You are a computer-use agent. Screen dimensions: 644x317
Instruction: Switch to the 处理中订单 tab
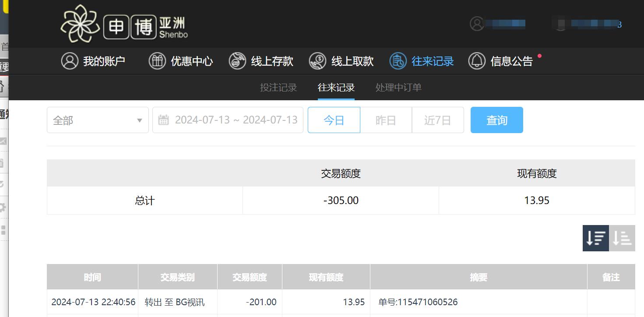[398, 87]
